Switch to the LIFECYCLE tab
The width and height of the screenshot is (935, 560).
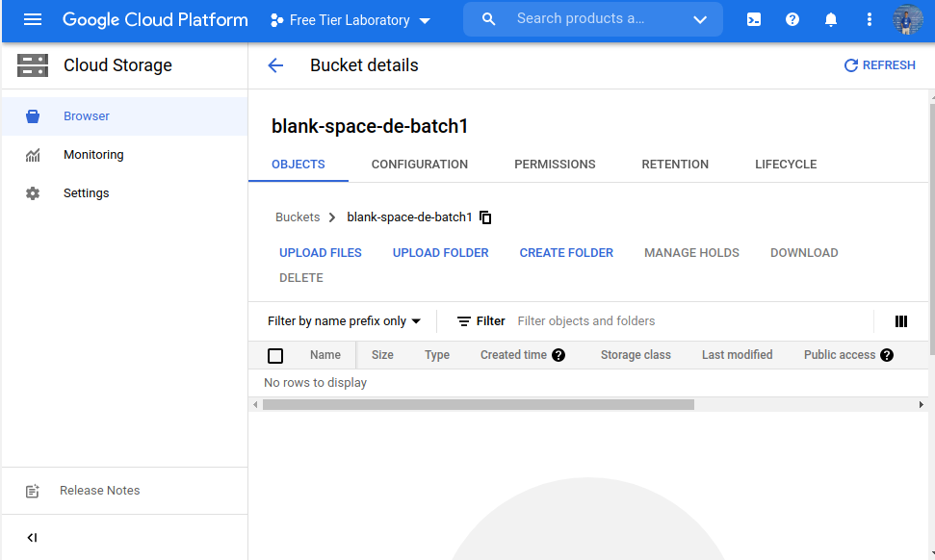pyautogui.click(x=786, y=165)
